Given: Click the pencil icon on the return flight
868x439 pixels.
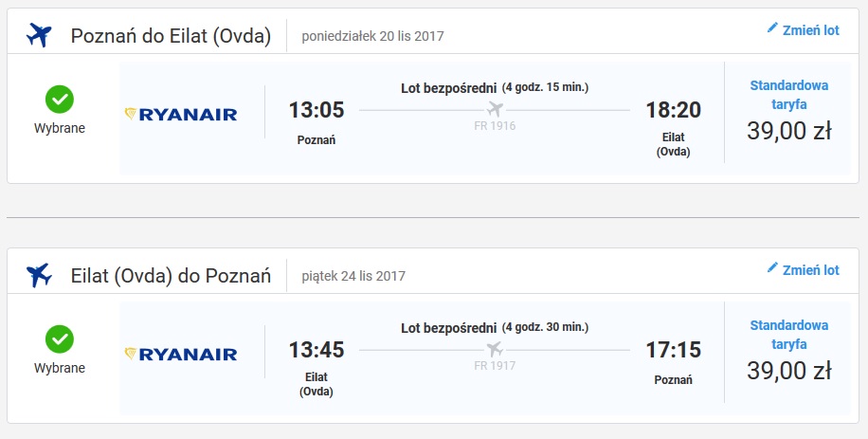Looking at the screenshot, I should 772,268.
